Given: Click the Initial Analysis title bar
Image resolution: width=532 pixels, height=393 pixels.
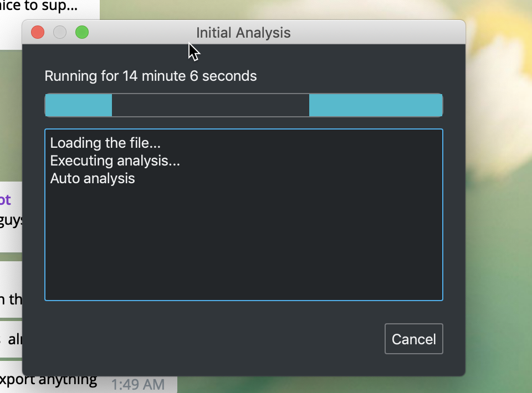Looking at the screenshot, I should point(243,33).
